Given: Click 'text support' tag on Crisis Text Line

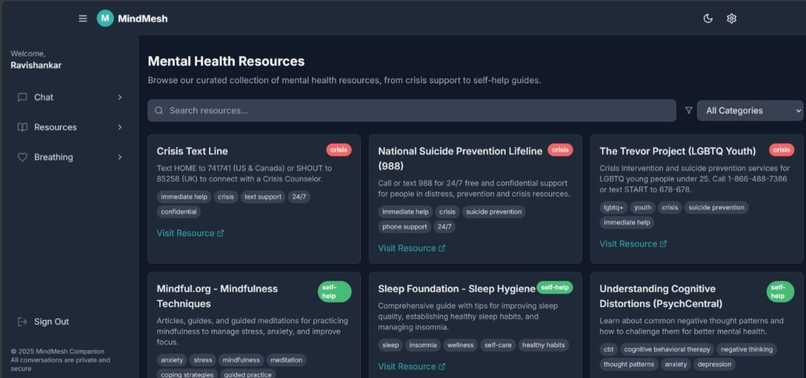Looking at the screenshot, I should [x=263, y=197].
